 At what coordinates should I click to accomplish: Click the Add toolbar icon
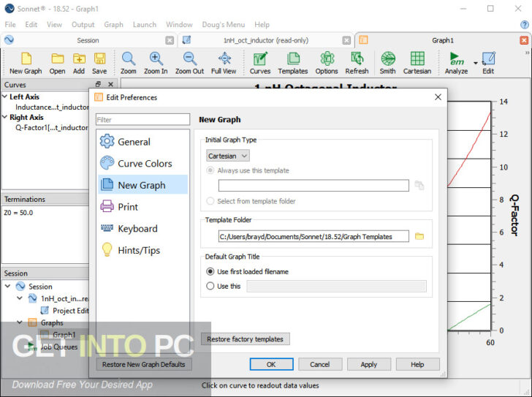click(79, 63)
